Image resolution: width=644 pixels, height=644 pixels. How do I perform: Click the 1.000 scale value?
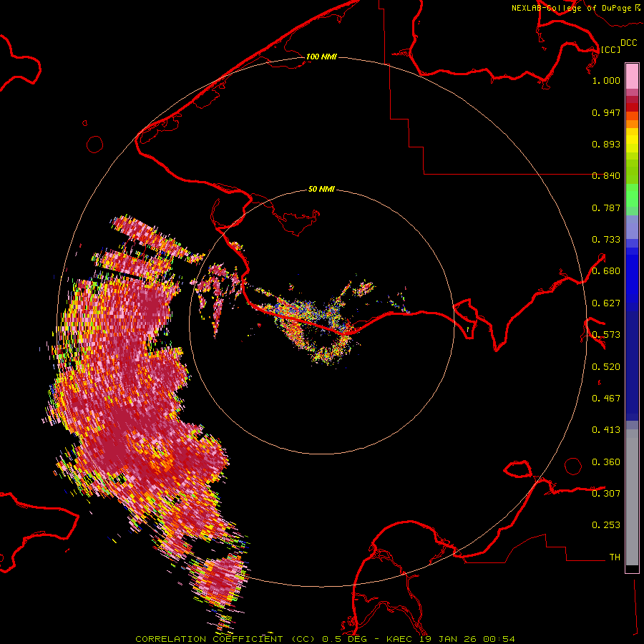tap(606, 80)
